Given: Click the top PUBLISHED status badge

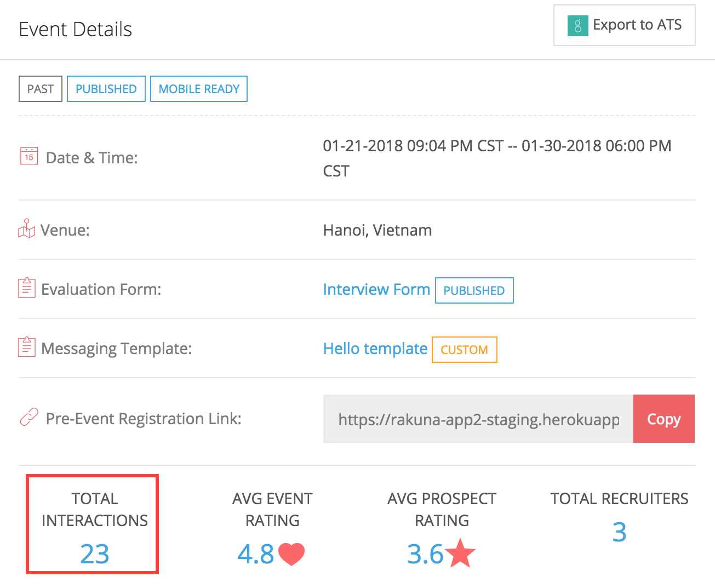Looking at the screenshot, I should (106, 89).
